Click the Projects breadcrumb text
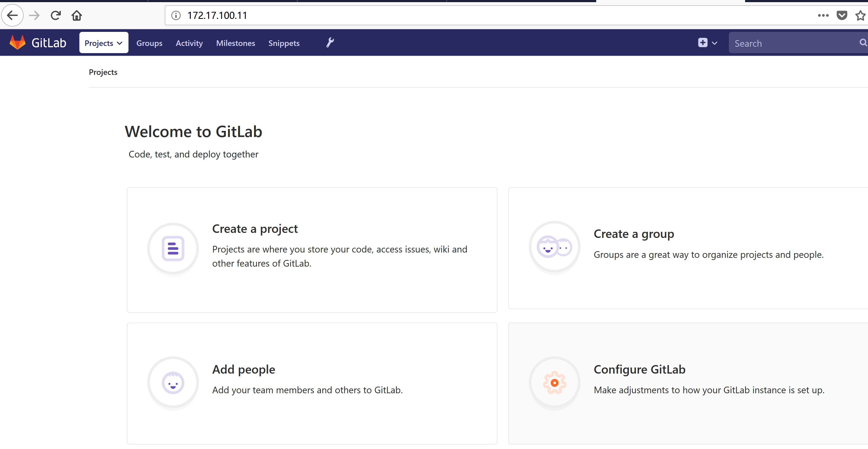Image resolution: width=868 pixels, height=449 pixels. tap(103, 72)
